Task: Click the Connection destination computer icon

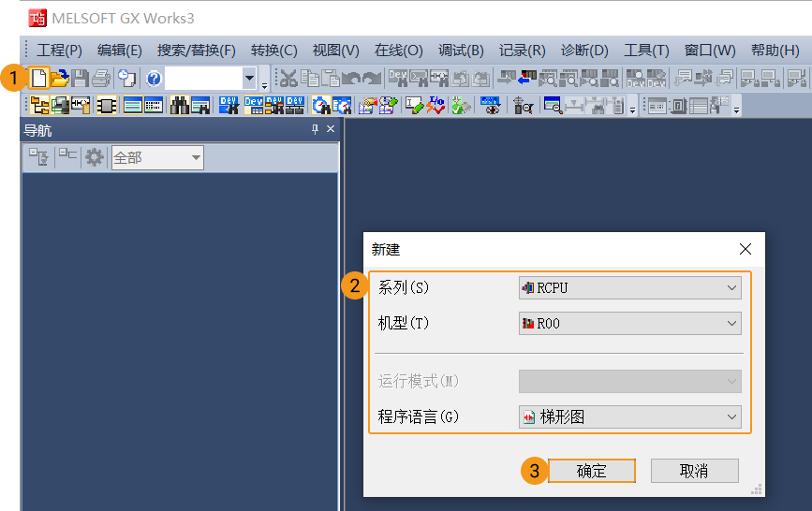Action: coord(60,106)
